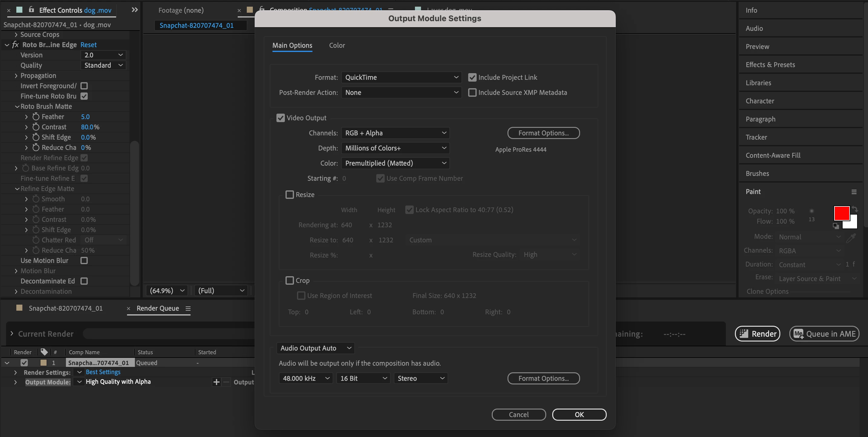868x437 pixels.
Task: Click the Shift Edge stopwatch icon under Roto Brush Matte
Action: tap(36, 137)
